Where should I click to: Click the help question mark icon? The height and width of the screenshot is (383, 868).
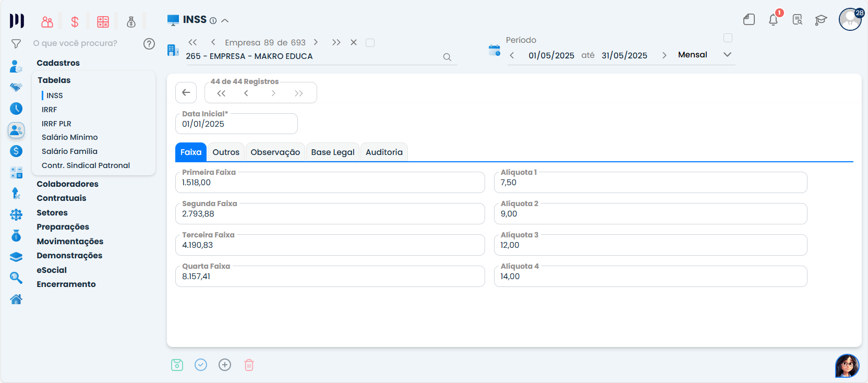149,44
